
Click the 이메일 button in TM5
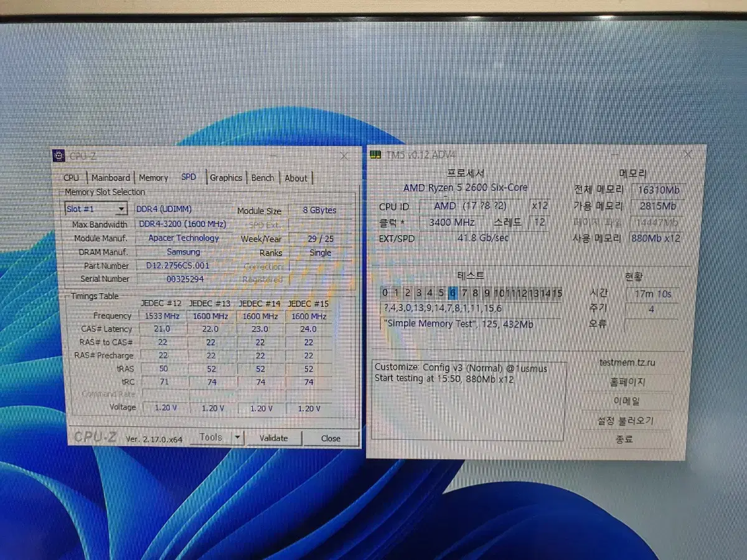[626, 401]
